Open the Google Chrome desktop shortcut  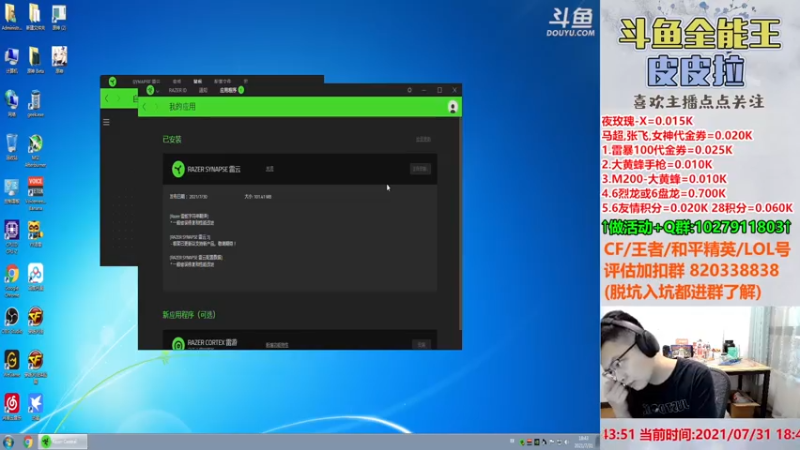12,281
